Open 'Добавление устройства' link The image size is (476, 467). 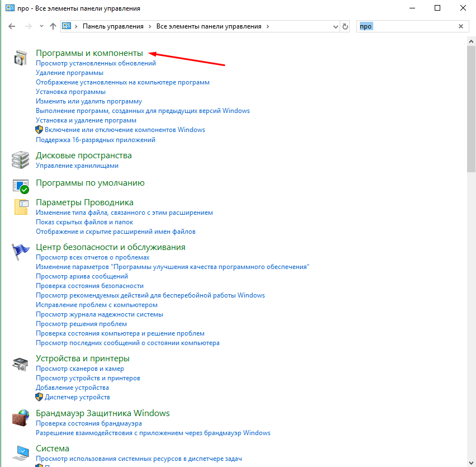point(72,388)
